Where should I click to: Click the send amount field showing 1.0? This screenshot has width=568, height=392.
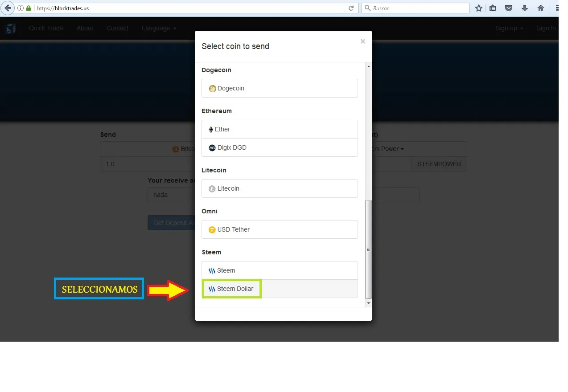pos(147,164)
